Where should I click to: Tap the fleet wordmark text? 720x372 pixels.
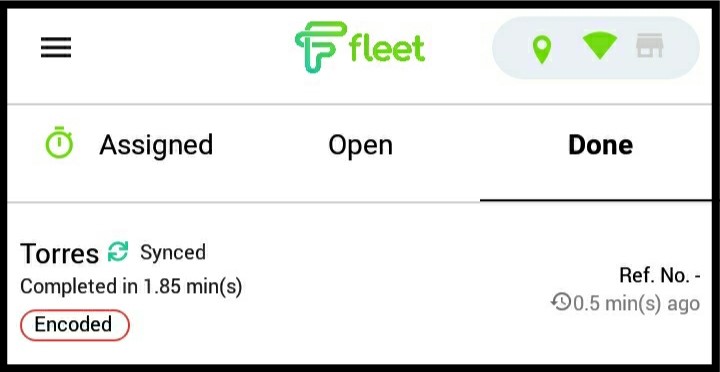point(387,47)
